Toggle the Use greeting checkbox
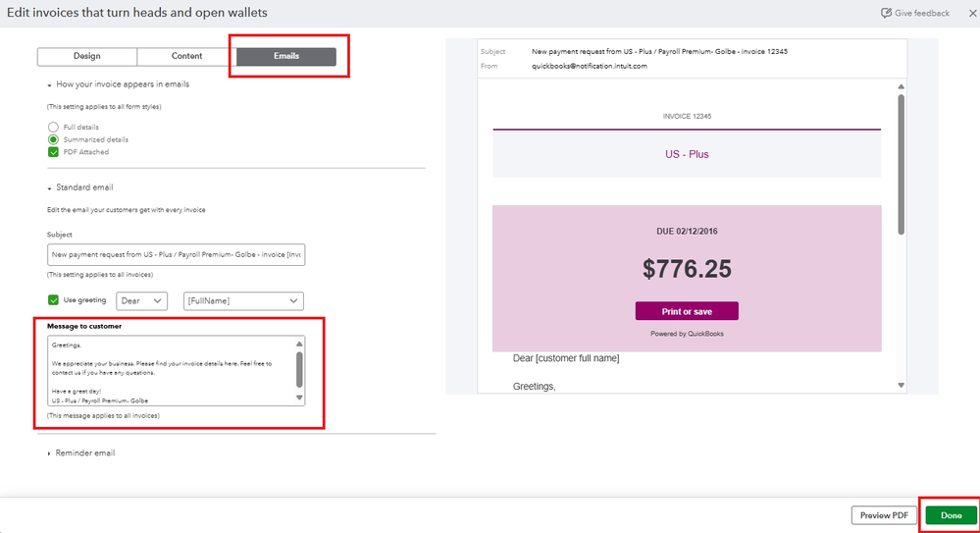 [53, 300]
